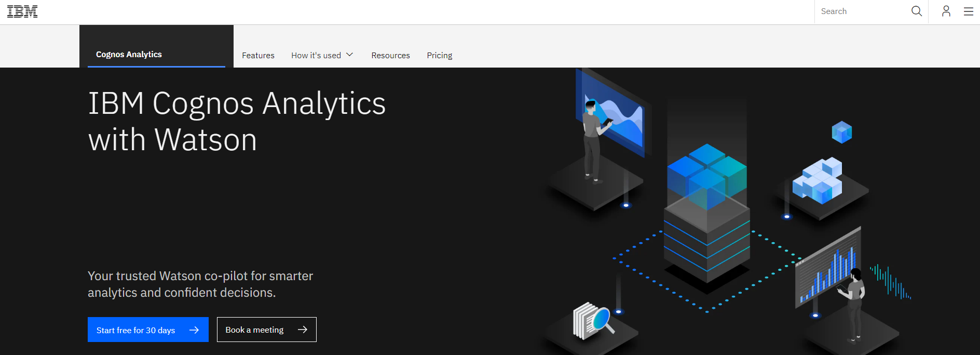Open the hamburger menu icon

pyautogui.click(x=969, y=11)
